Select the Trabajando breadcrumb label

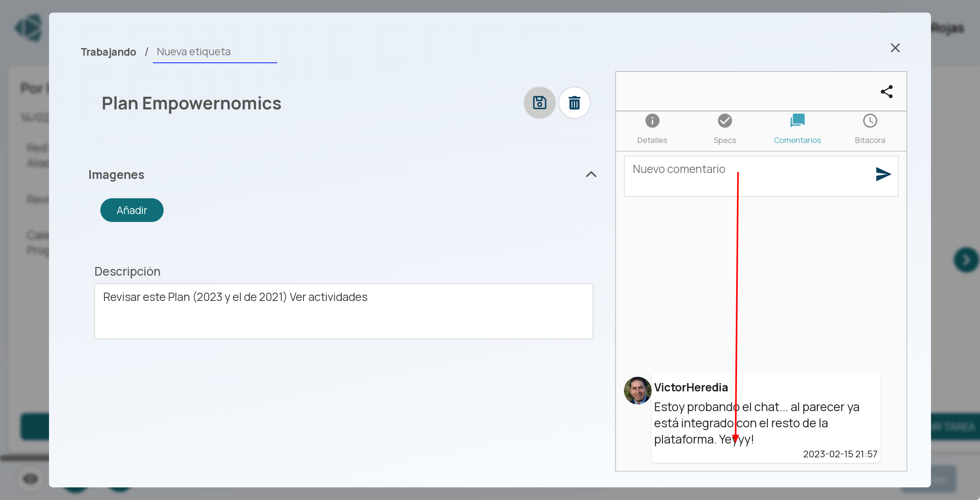tap(108, 52)
